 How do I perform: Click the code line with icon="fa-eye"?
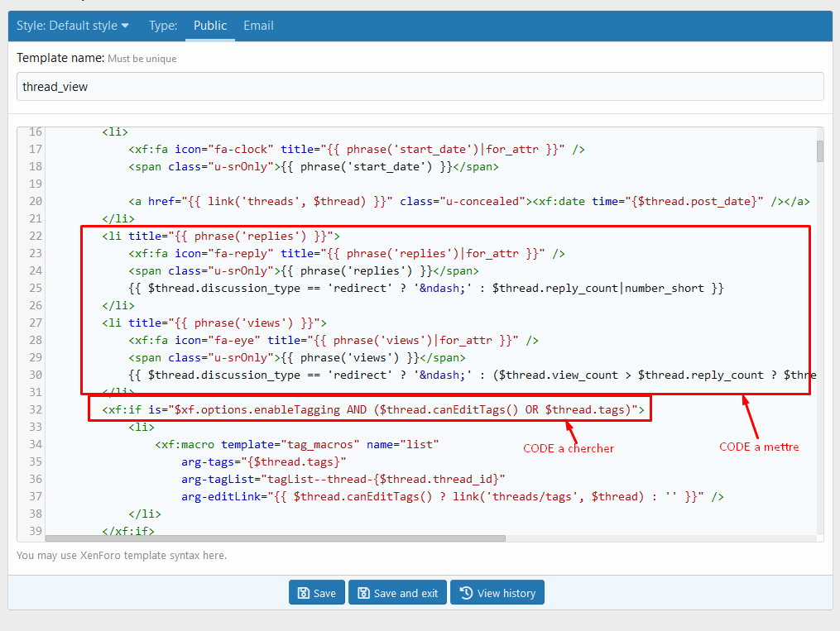pos(334,340)
